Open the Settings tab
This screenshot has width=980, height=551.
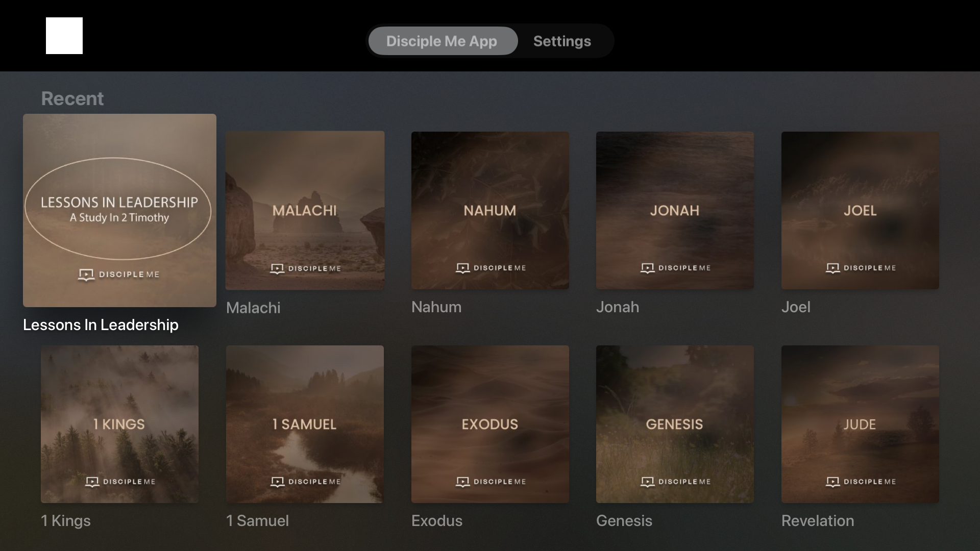coord(562,41)
